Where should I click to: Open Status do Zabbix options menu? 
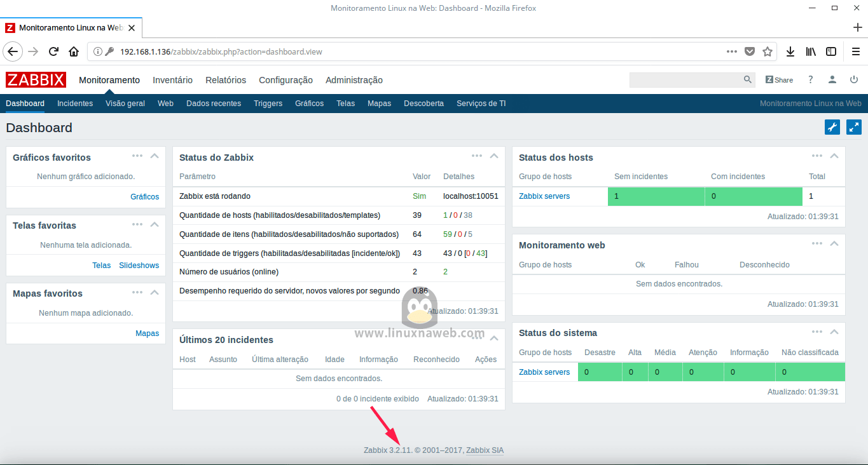(477, 155)
